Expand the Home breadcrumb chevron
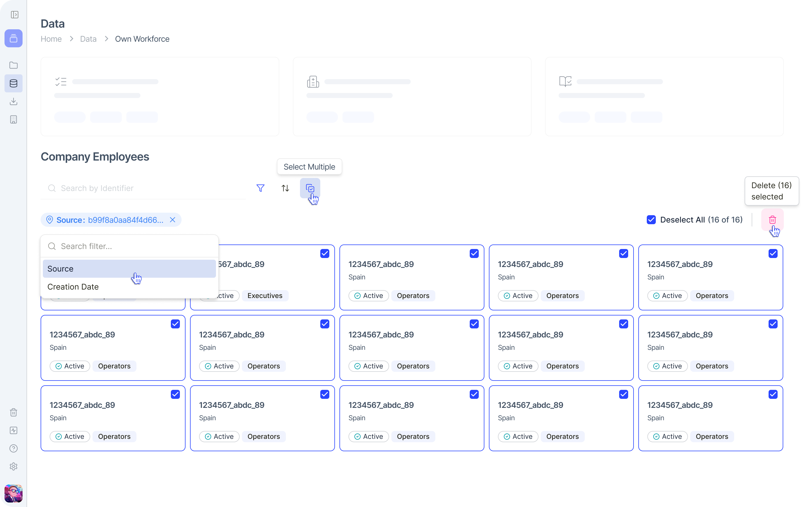Viewport: 812px width, 507px height. [71, 39]
